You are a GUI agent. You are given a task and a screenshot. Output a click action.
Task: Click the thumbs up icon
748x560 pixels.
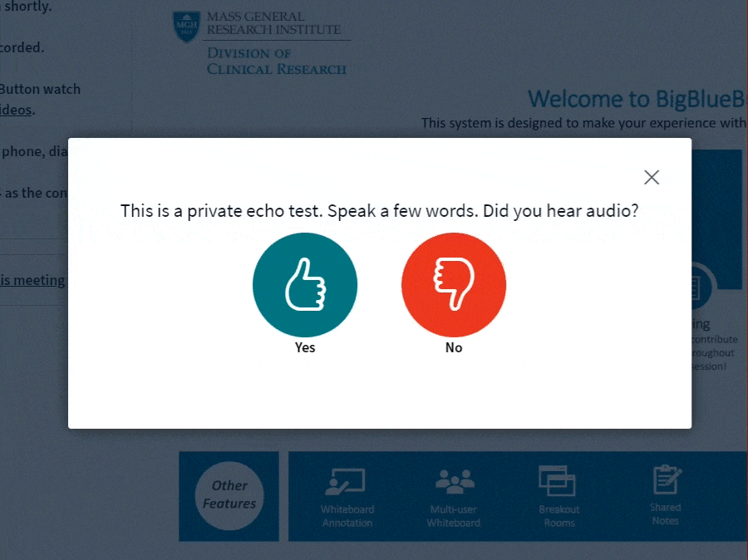305,284
